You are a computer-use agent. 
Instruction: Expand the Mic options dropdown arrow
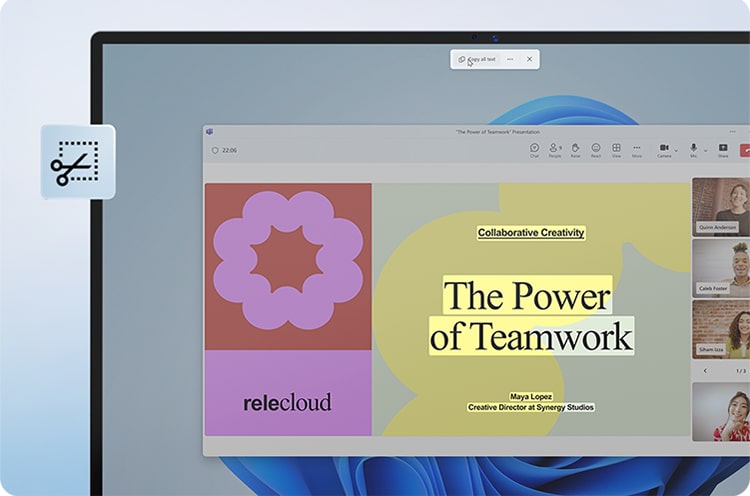pos(704,149)
